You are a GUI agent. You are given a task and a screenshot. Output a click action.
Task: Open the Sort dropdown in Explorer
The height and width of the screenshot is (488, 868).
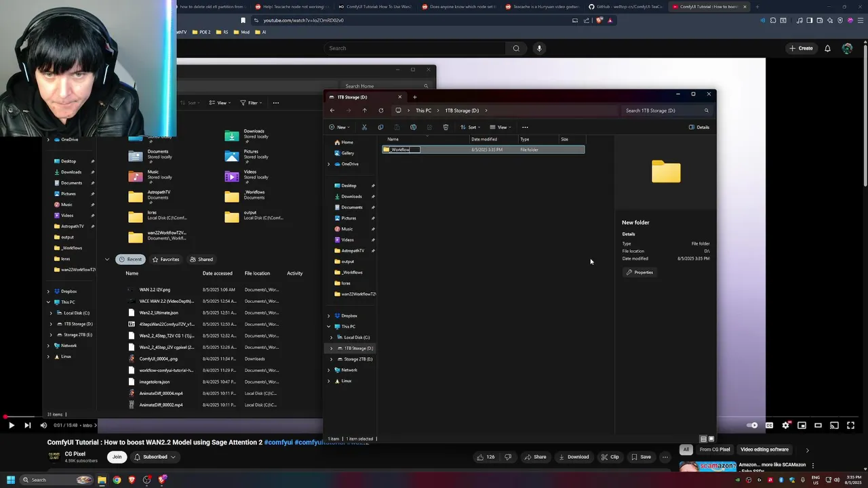coord(470,127)
